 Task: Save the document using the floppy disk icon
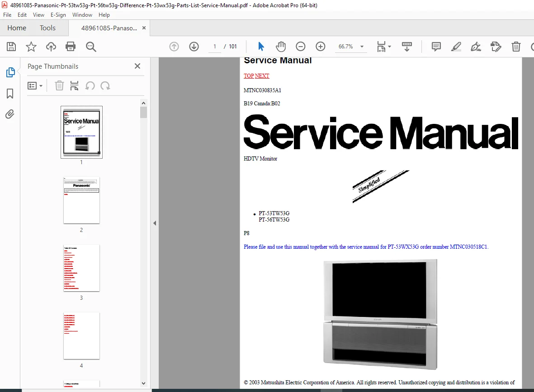click(x=11, y=47)
